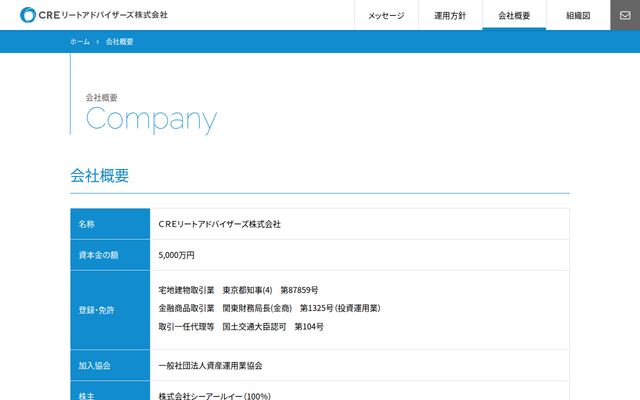Image resolution: width=640 pixels, height=400 pixels.
Task: Select the 資本金の額 header cell
Action: click(110, 255)
